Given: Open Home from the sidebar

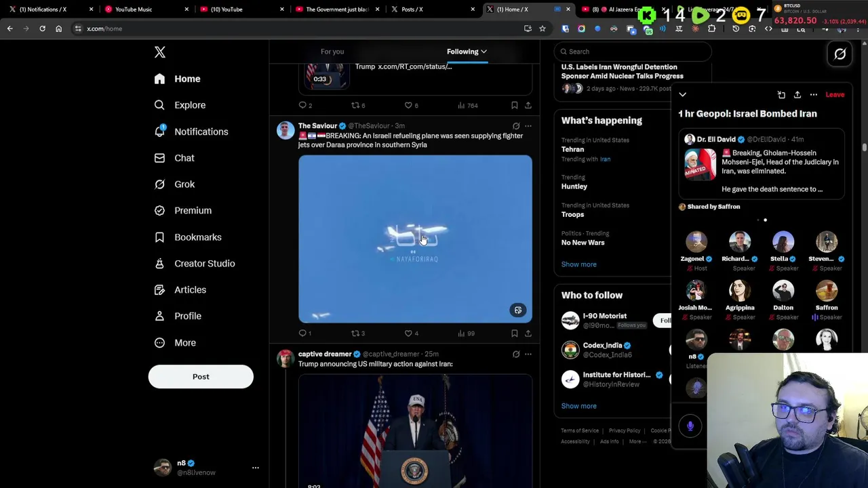Looking at the screenshot, I should point(177,79).
